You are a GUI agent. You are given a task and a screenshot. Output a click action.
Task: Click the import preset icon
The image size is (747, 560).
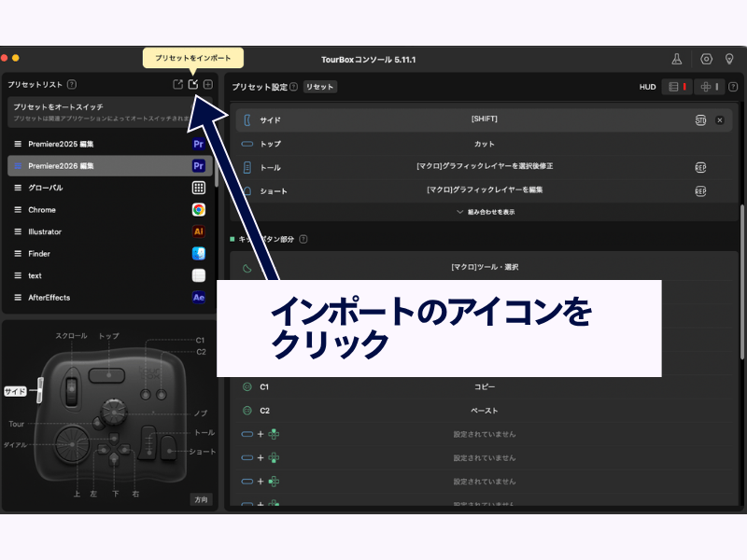(x=193, y=85)
